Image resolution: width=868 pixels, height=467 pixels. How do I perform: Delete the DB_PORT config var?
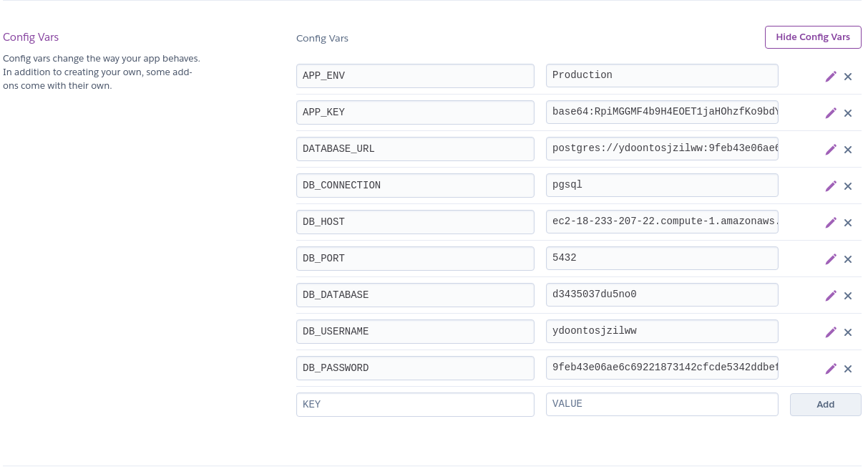[x=848, y=259]
